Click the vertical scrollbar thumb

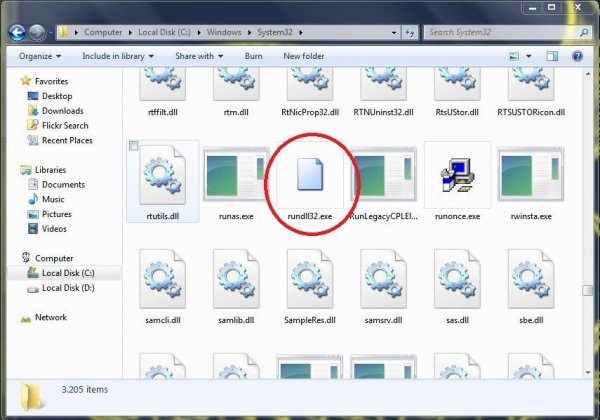pyautogui.click(x=588, y=290)
